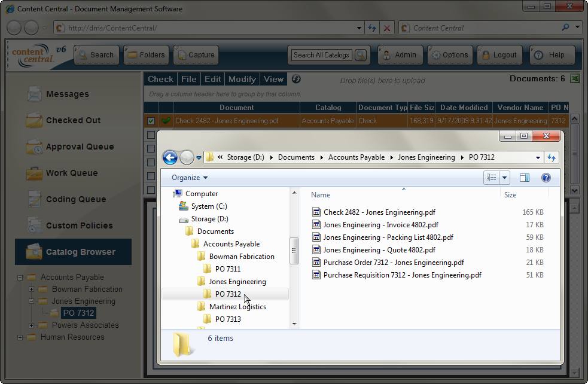Select Jones Engineering - Invoice 4802.pdf
This screenshot has height=384, width=588.
pyautogui.click(x=380, y=225)
